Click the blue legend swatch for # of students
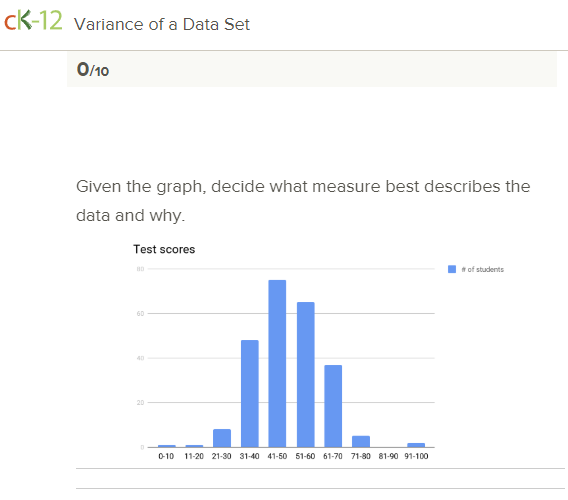The height and width of the screenshot is (500, 568). [452, 269]
